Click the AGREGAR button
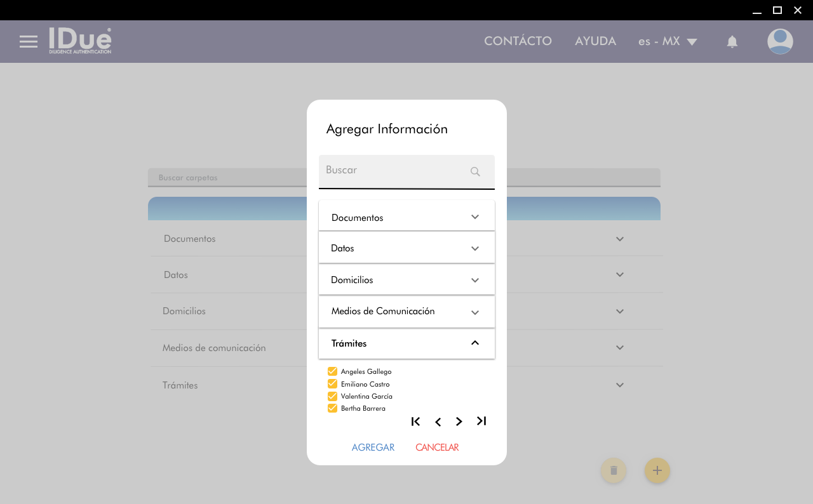The height and width of the screenshot is (504, 813). coord(373,448)
